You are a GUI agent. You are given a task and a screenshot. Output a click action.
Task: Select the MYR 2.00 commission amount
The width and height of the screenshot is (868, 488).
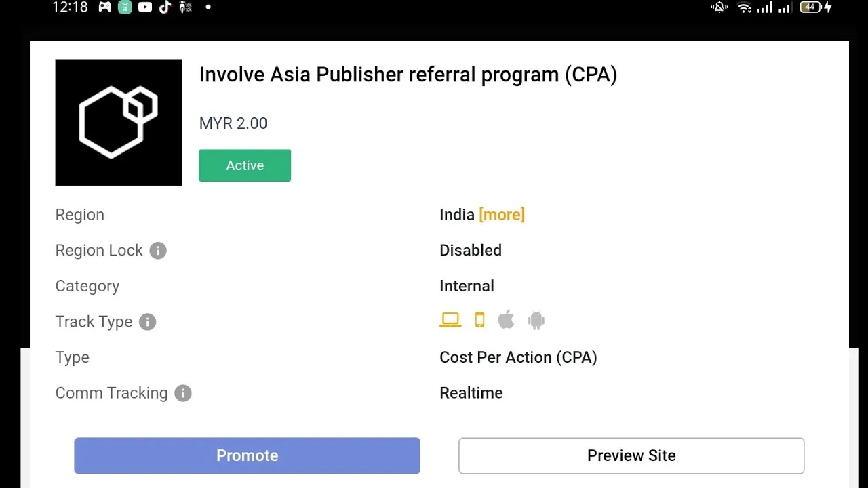[233, 123]
